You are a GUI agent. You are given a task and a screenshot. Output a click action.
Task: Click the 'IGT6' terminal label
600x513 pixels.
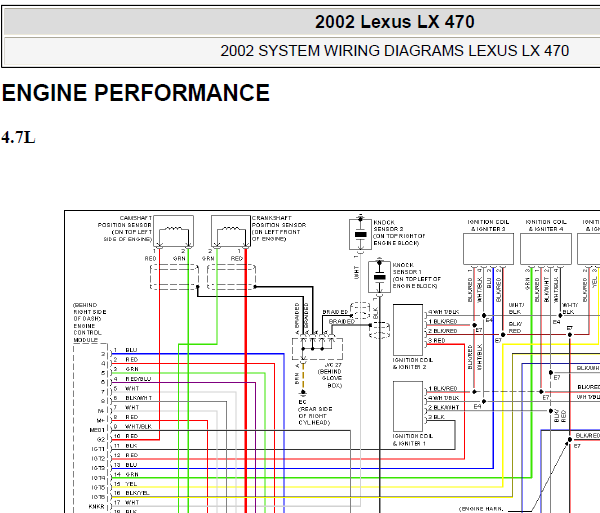coord(98,497)
